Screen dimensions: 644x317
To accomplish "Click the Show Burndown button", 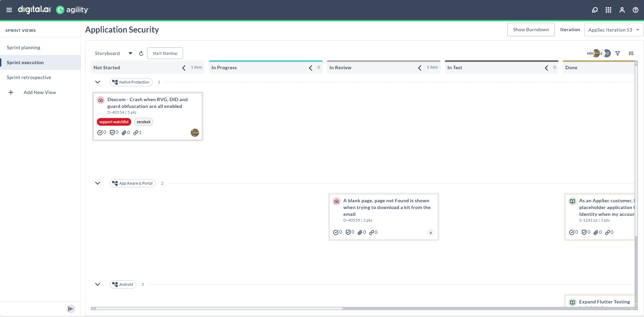I will pyautogui.click(x=531, y=30).
